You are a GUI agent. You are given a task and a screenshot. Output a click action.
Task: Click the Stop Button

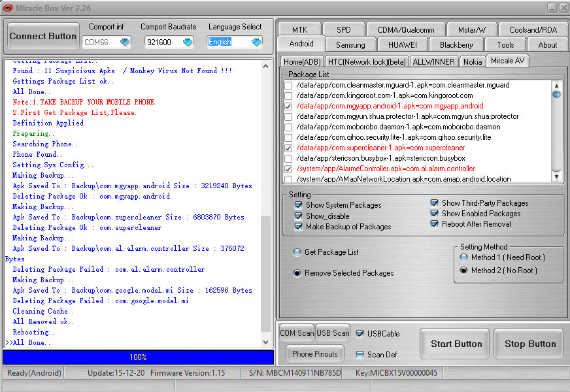[x=530, y=344]
